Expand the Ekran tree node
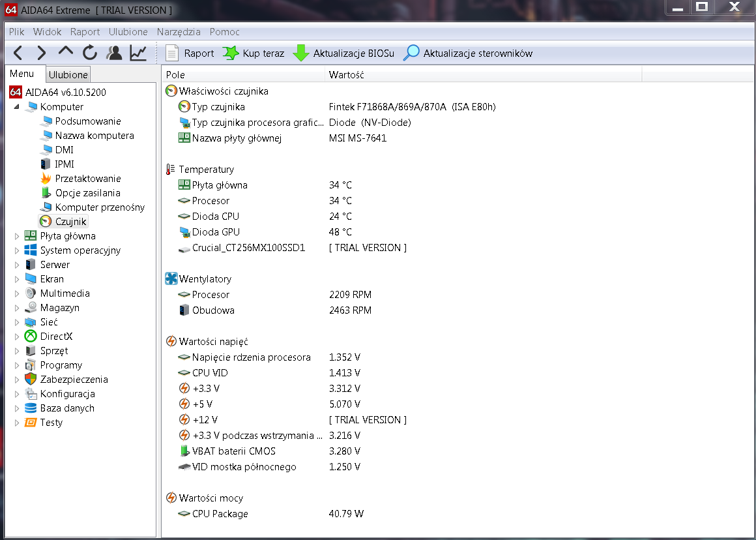 tap(16, 279)
